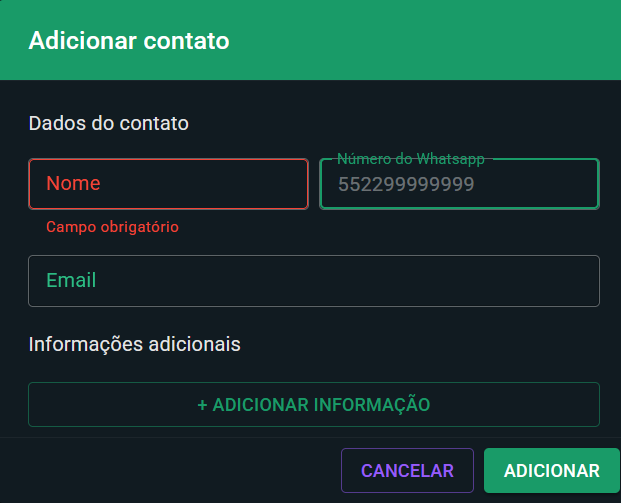Click the empty footer area left of CANCELAR

point(170,471)
